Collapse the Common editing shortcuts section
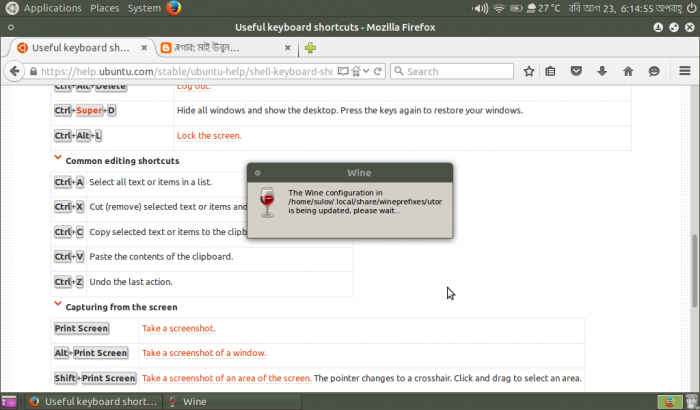Viewport: 700px width, 410px height. [58, 158]
